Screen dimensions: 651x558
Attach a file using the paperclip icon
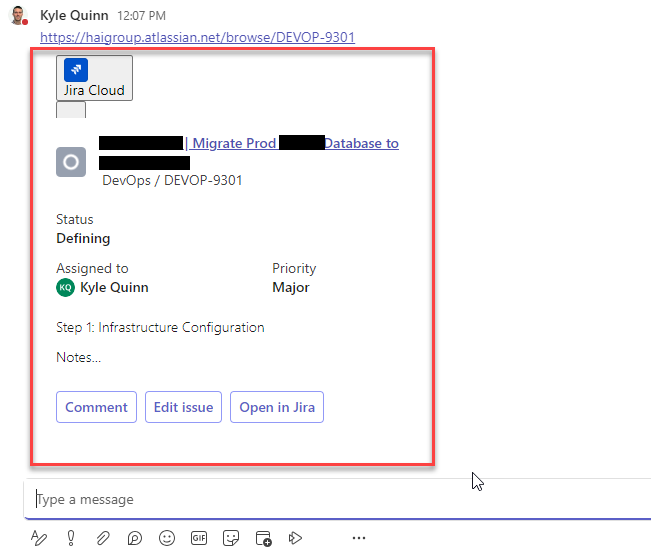coord(103,538)
